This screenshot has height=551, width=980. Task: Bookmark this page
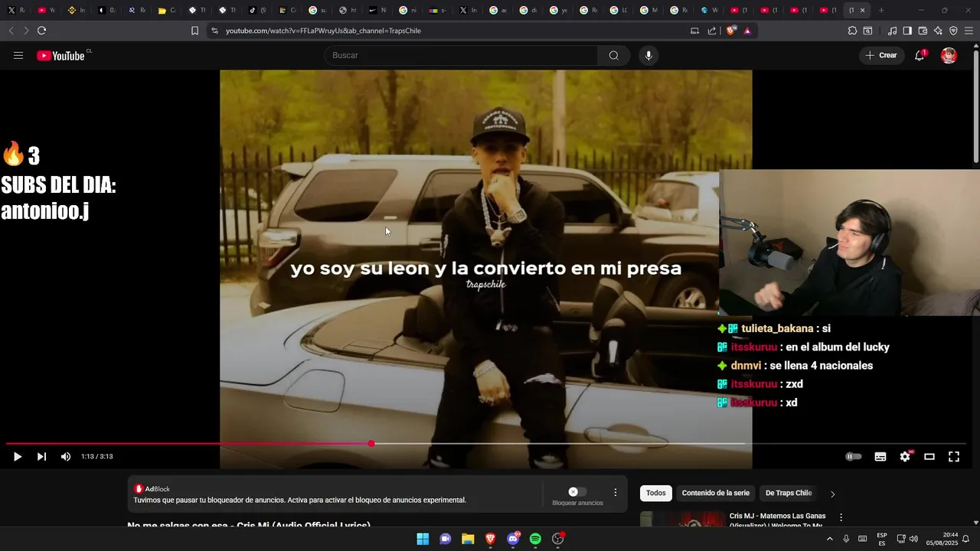click(194, 31)
